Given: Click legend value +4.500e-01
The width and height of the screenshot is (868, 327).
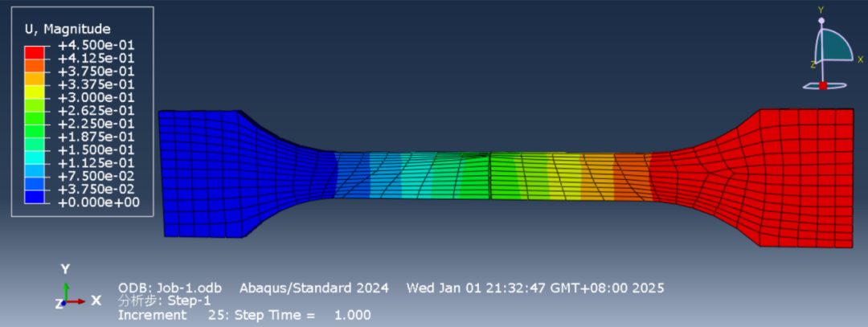Looking at the screenshot, I should 96,45.
